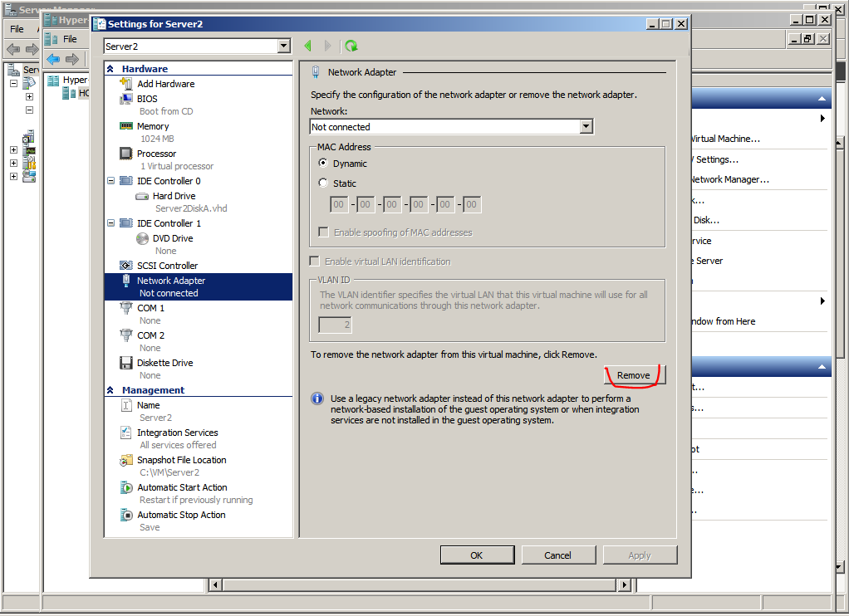Click horizontal scrollbar left arrow
Viewport: 849px width, 616px height.
tap(215, 584)
